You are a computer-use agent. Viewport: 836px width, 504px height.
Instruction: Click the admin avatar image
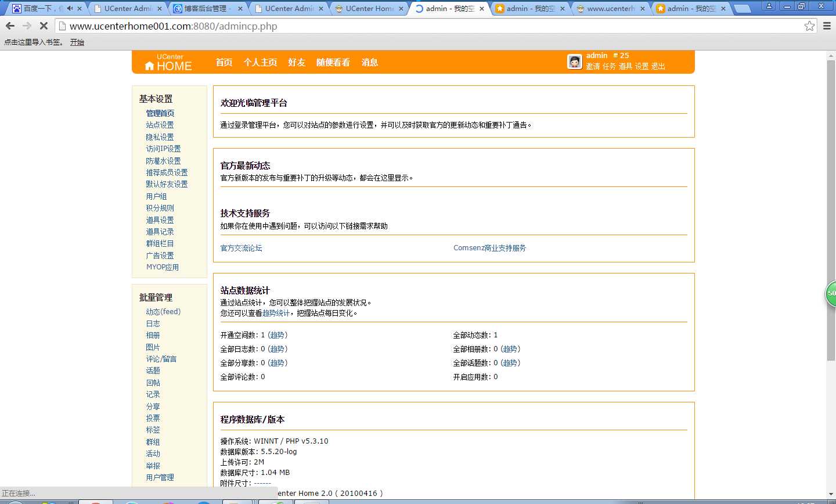point(575,62)
